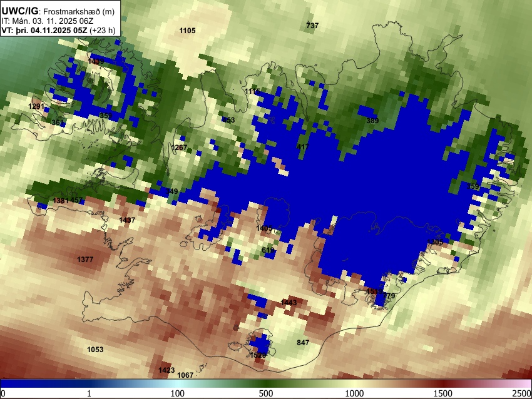The width and height of the screenshot is (532, 399).
Task: Click the 1000 label on color scale
Action: click(354, 393)
